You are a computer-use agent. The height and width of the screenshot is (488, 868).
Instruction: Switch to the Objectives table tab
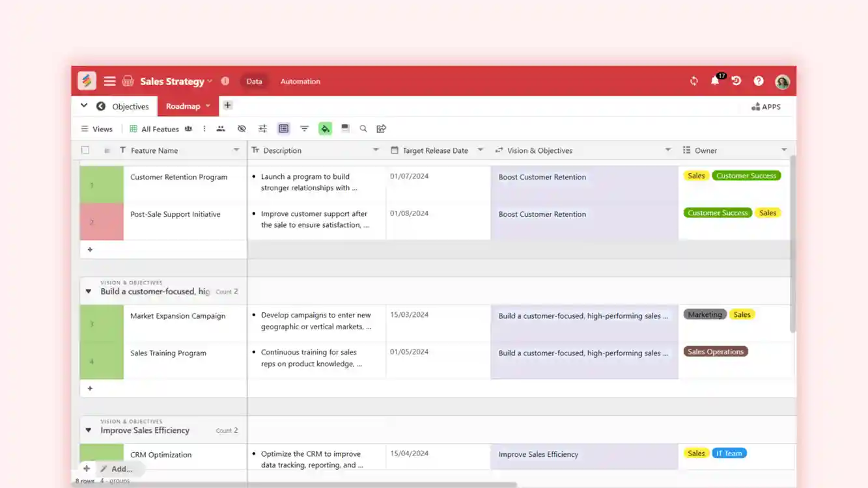[130, 106]
